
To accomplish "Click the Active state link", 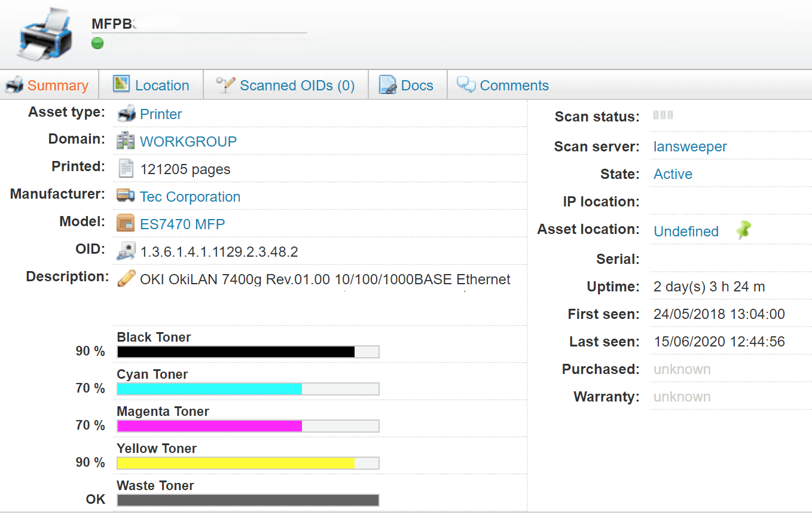I will (x=673, y=174).
